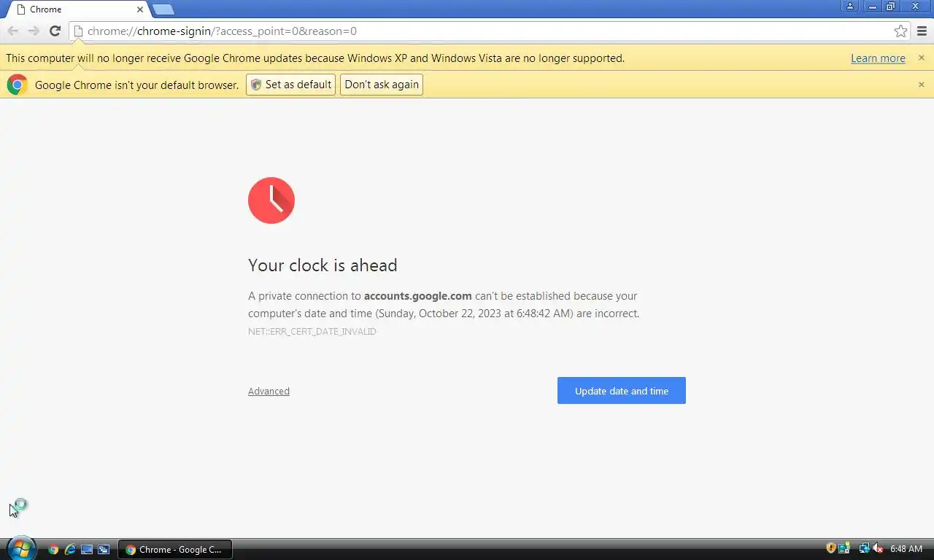Image resolution: width=934 pixels, height=560 pixels.
Task: Close the Chrome tab
Action: [140, 9]
